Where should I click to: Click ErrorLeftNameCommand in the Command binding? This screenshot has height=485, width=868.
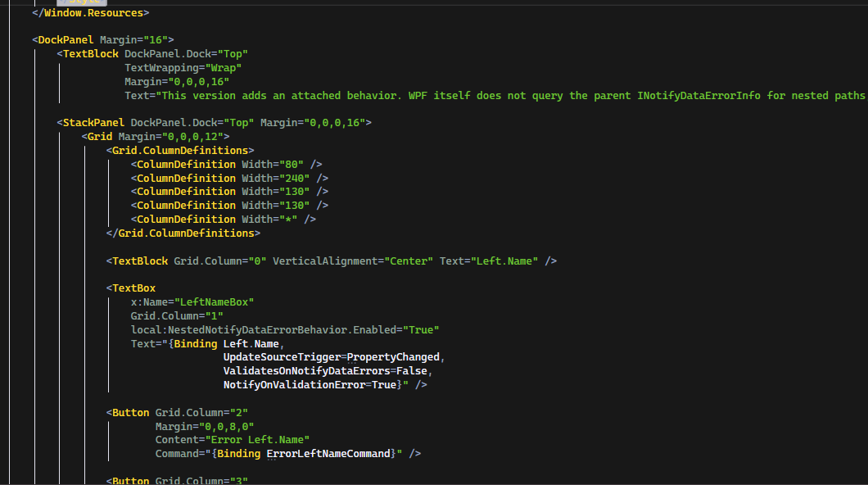[x=328, y=453]
